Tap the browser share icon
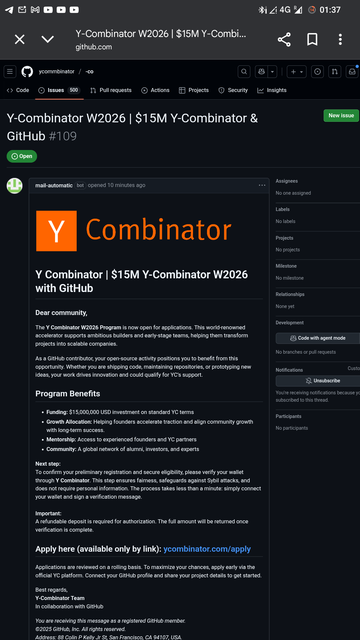The height and width of the screenshot is (640, 360). pyautogui.click(x=284, y=40)
